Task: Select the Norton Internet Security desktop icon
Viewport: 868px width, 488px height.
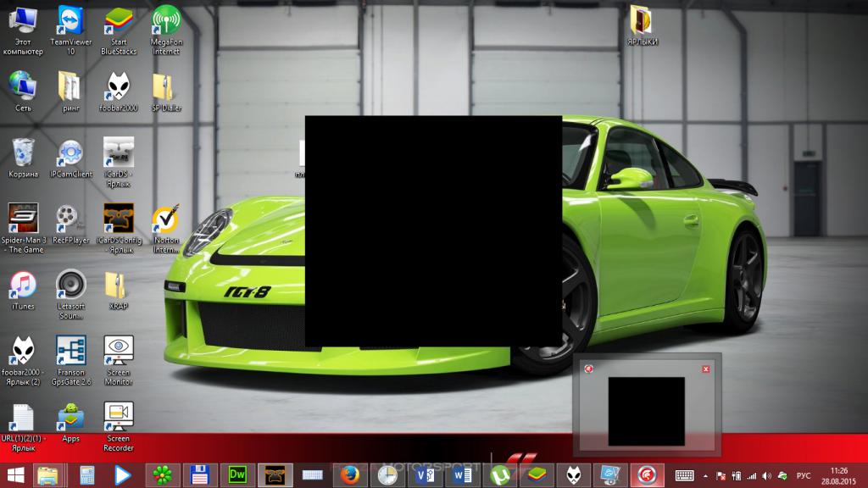Action: click(x=165, y=219)
